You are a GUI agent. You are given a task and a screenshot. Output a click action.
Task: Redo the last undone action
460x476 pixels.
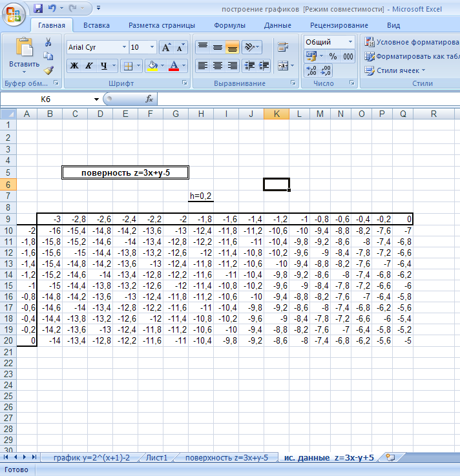[x=72, y=8]
